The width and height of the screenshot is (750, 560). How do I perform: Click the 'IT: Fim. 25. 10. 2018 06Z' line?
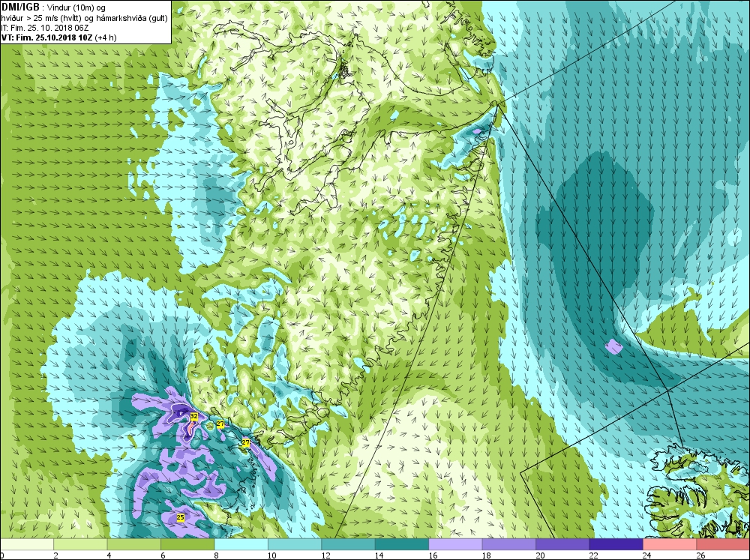pyautogui.click(x=45, y=28)
